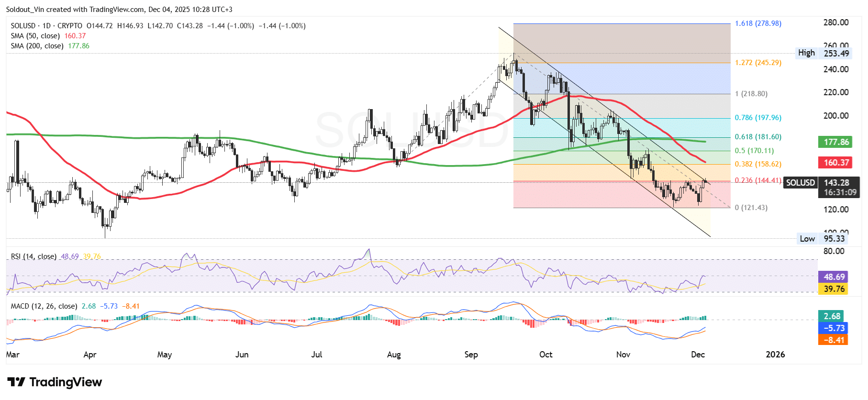Click the Low 95.33 price marker
The image size is (868, 400).
(822, 239)
